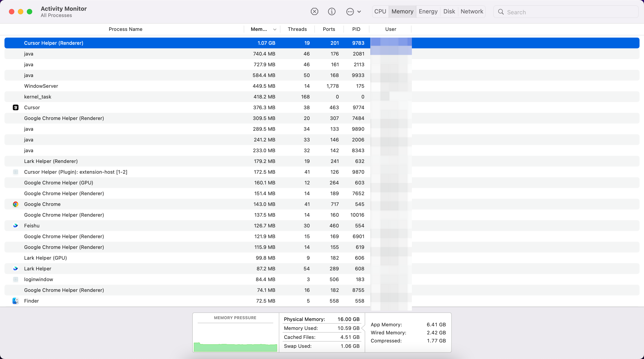The width and height of the screenshot is (644, 359).
Task: Select the java process using 289.5 MB
Action: tap(322, 129)
